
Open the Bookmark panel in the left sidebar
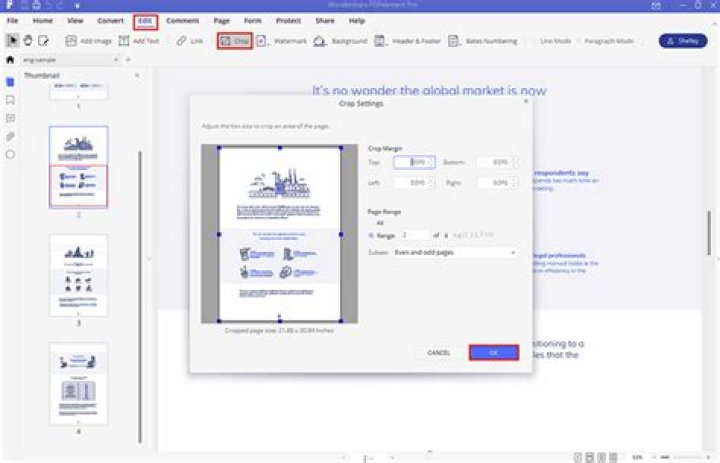(x=10, y=100)
